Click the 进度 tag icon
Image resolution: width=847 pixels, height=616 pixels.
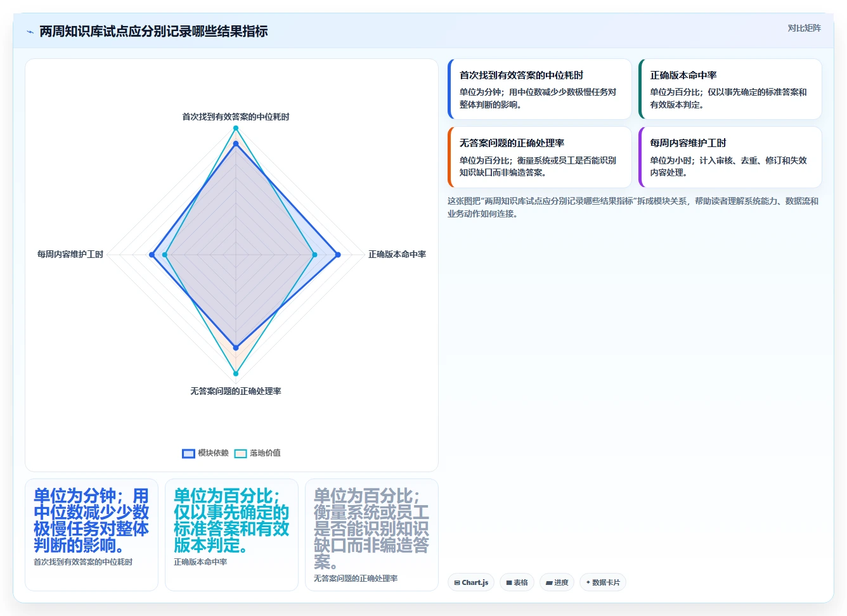click(x=549, y=582)
